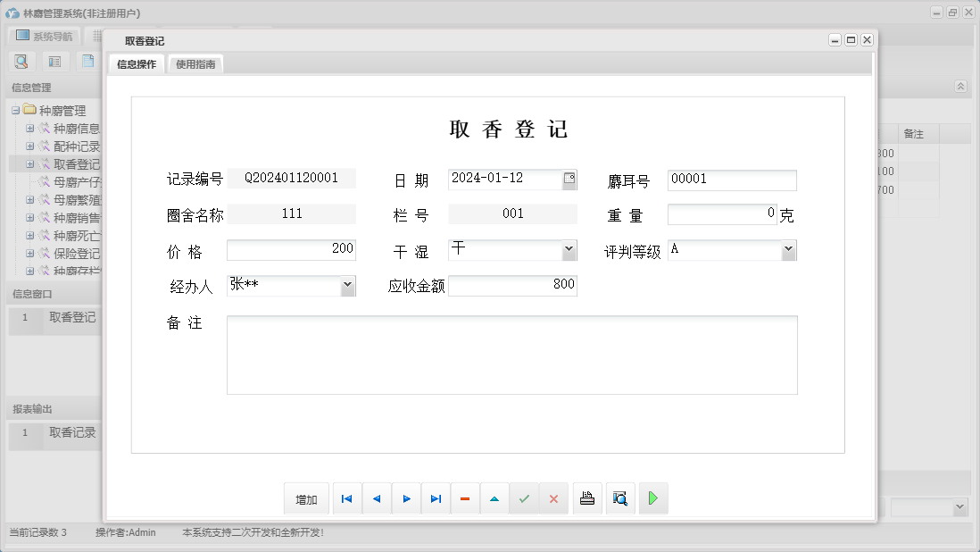The image size is (980, 552).
Task: Click the 增加 button to add a record
Action: click(x=306, y=498)
